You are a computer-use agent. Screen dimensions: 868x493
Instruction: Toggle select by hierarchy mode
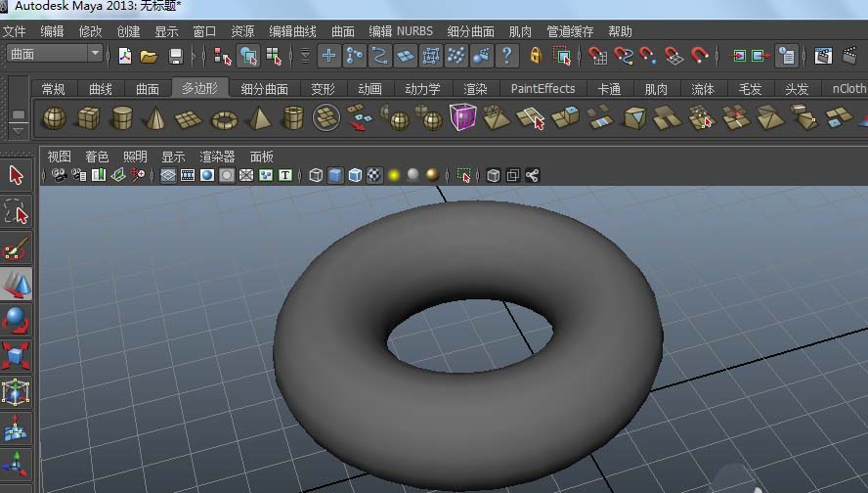tap(222, 56)
